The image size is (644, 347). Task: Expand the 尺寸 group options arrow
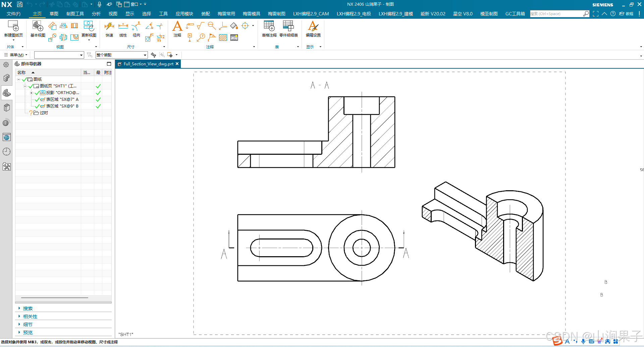click(164, 47)
